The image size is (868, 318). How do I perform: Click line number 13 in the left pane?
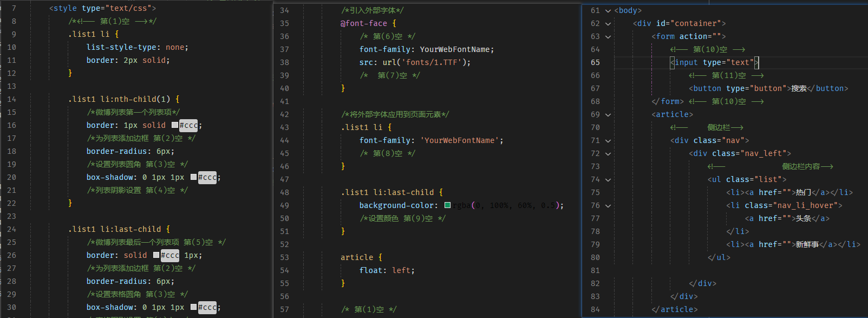(x=11, y=86)
